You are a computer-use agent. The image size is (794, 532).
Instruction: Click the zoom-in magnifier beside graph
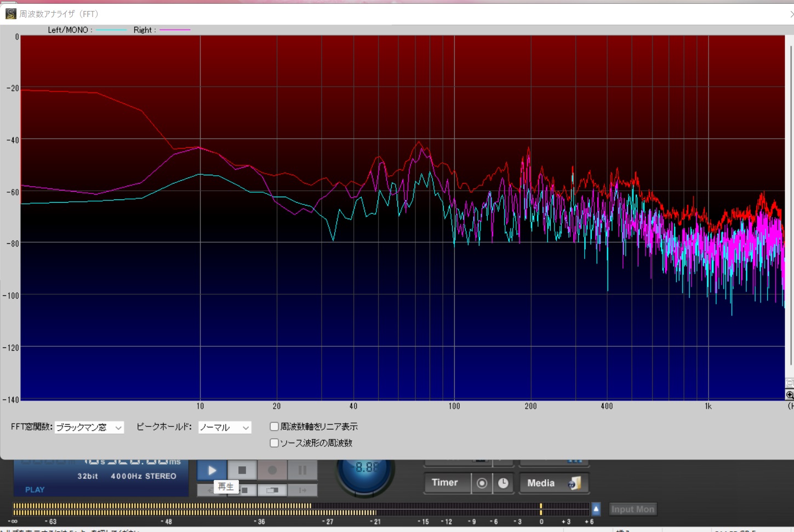[x=790, y=394]
